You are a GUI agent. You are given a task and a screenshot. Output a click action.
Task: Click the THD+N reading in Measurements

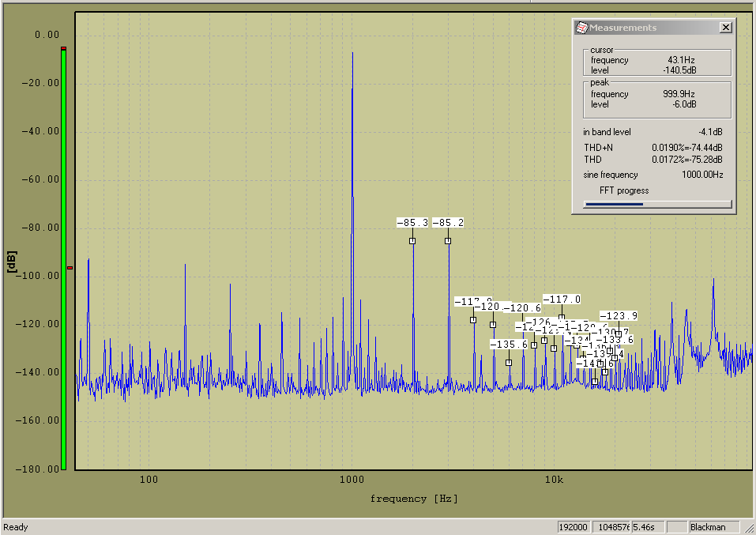(x=686, y=147)
